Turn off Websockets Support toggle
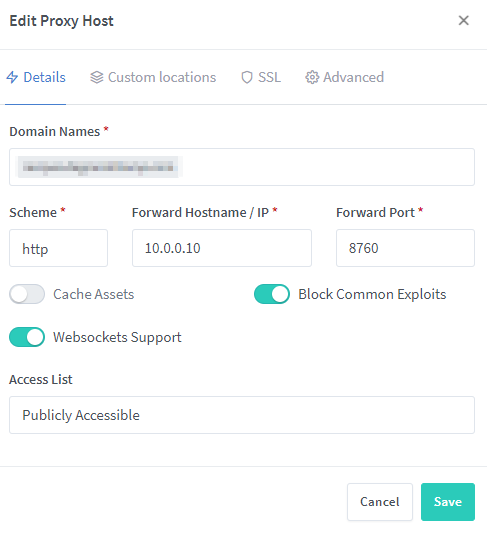Image resolution: width=487 pixels, height=534 pixels. click(x=27, y=337)
